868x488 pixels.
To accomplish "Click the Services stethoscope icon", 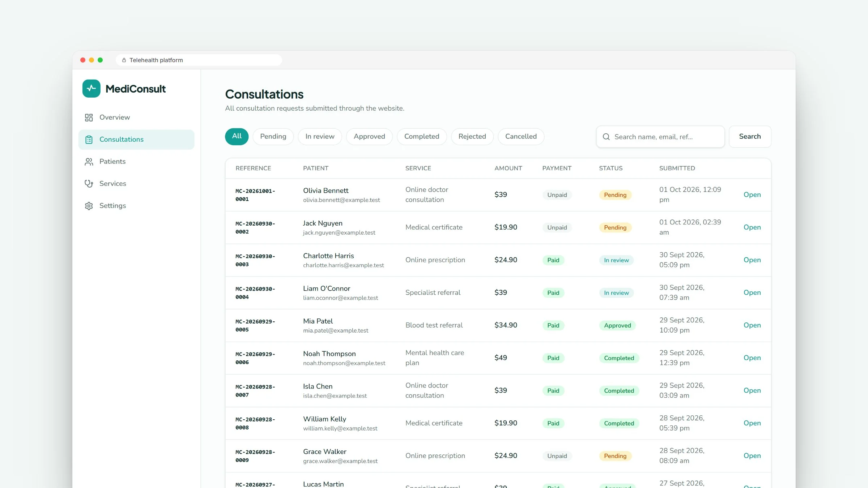I will click(x=89, y=184).
